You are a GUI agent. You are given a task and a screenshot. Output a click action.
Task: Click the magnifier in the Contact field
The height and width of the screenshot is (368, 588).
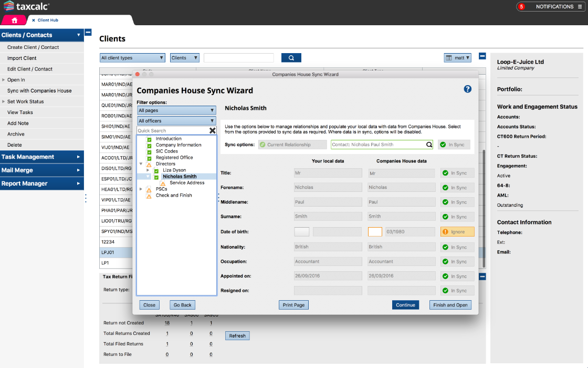point(429,145)
